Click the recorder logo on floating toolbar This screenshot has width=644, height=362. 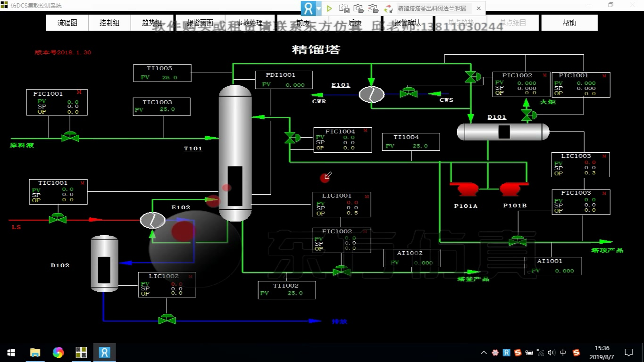(x=308, y=8)
